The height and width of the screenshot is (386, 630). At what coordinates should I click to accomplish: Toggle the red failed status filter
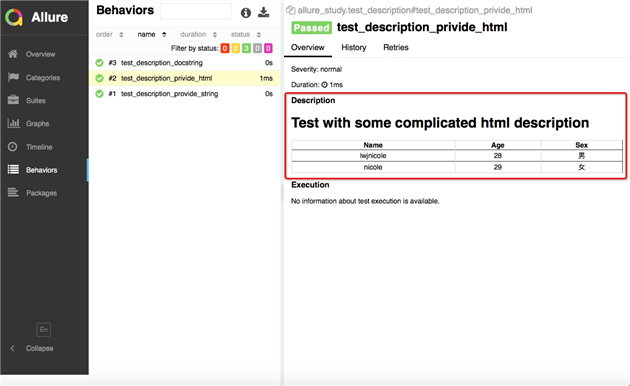225,48
